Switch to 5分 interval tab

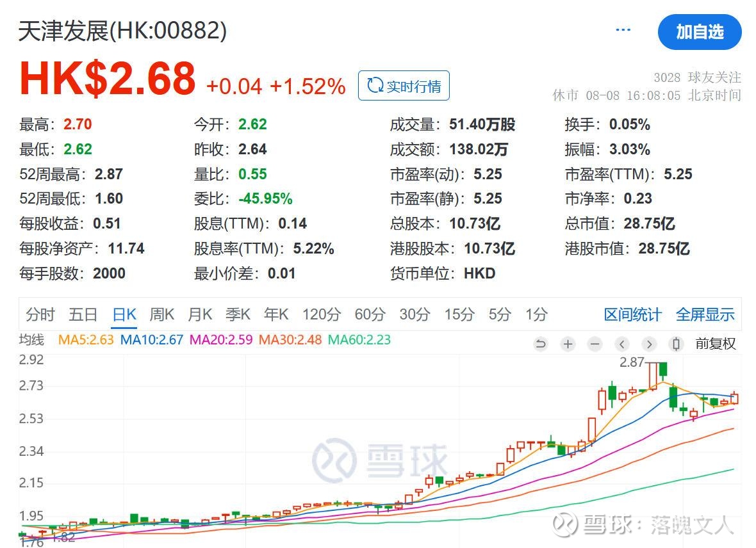(x=500, y=315)
